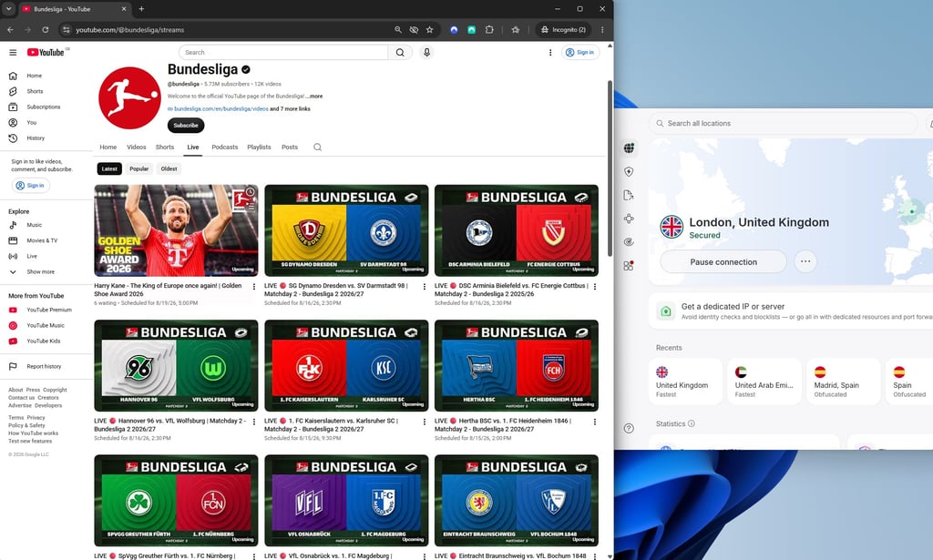Click the YouTube search magnifier button
Screen dimensions: 933x560
point(400,52)
